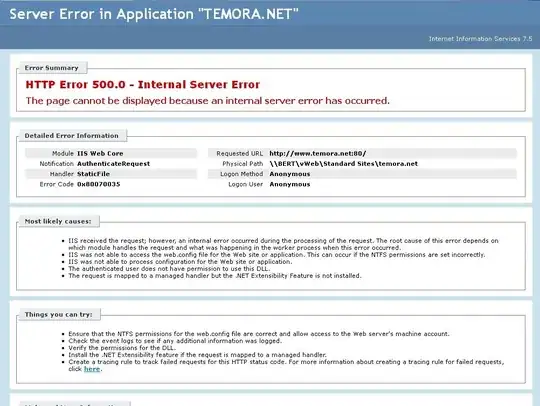Click the 'Detailed Error Information' section label
This screenshot has height=406, width=540.
pyautogui.click(x=71, y=136)
